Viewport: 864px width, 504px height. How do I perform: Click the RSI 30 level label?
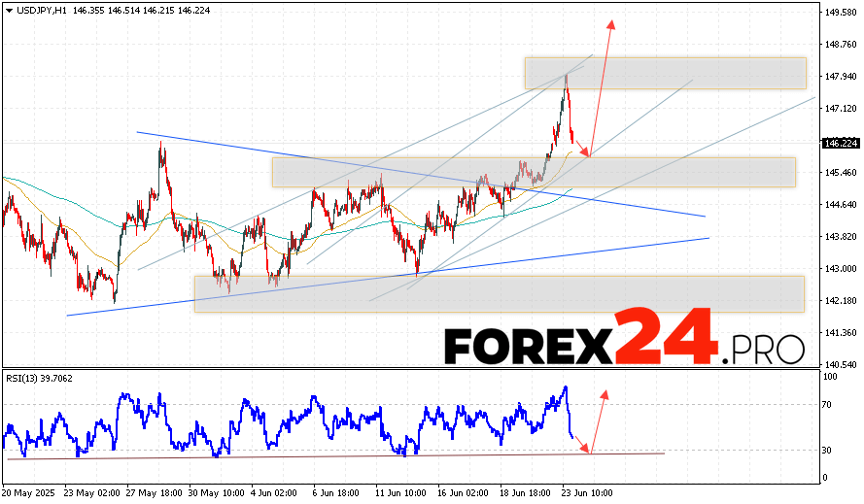(826, 450)
